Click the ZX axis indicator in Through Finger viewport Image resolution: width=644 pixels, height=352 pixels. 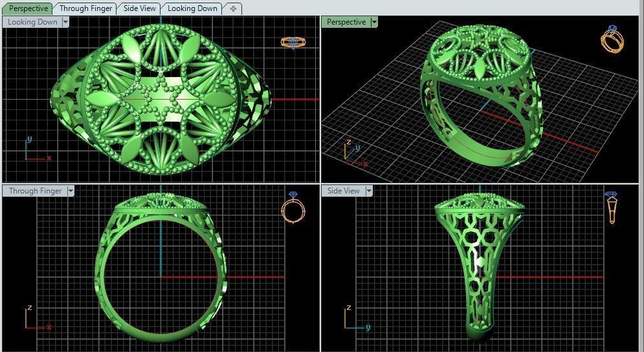[38, 318]
